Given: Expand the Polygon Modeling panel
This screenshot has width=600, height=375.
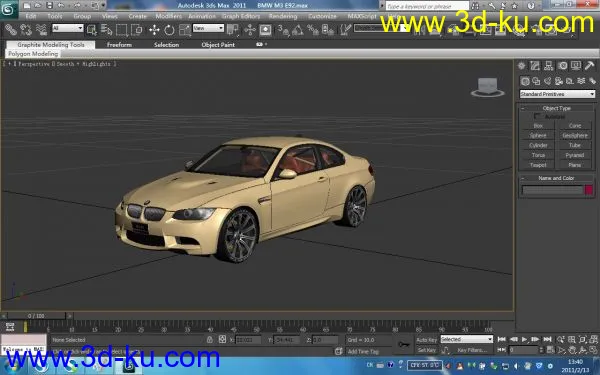Looking at the screenshot, I should tap(33, 54).
